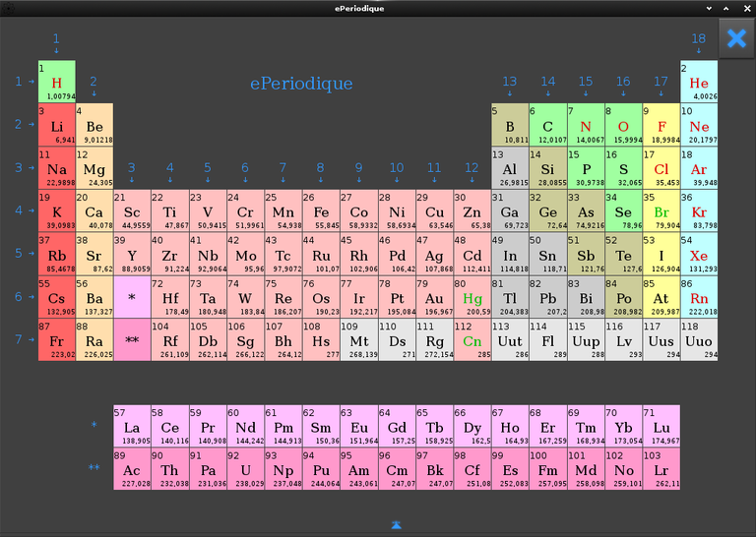Click the Iron (Fe) tile
This screenshot has width=756, height=537.
point(321,211)
